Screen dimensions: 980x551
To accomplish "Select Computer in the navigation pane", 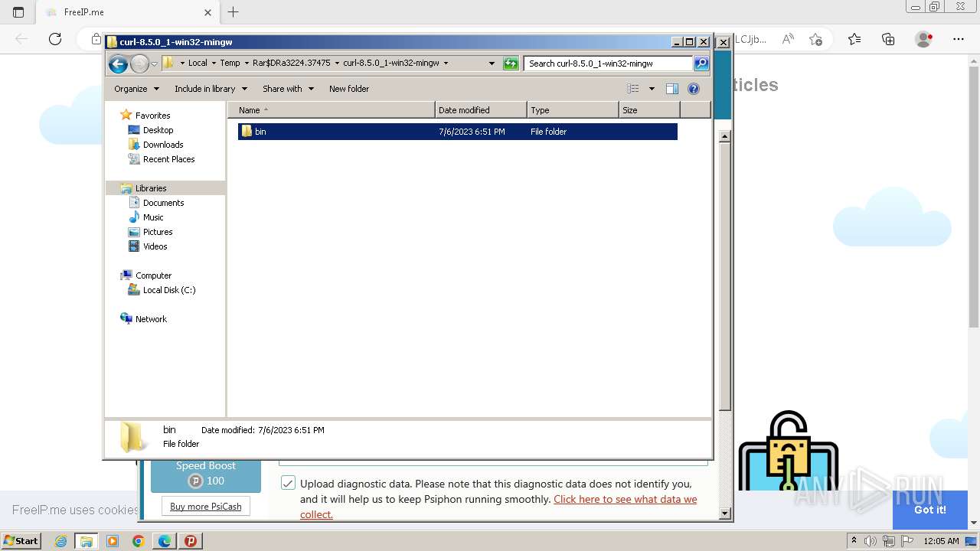I will click(153, 275).
